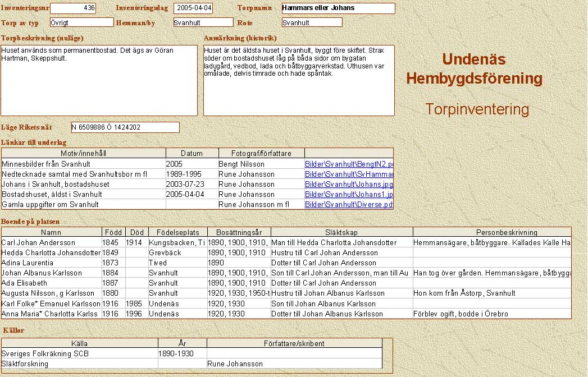The image size is (588, 377).
Task: Click the Läge Rikets nät coordinates field
Action: (125, 127)
